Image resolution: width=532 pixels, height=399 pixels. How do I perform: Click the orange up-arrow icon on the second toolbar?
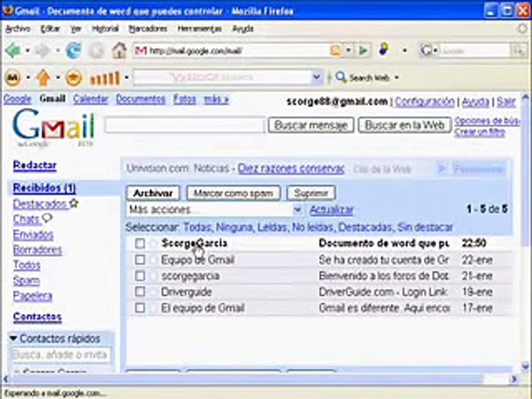point(43,78)
